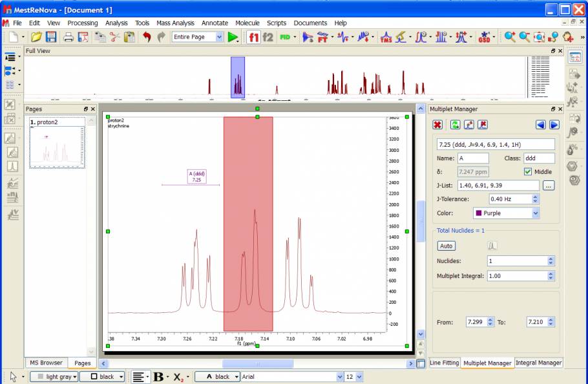Image resolution: width=588 pixels, height=384 pixels.
Task: Click the J-List ellipsis button
Action: pyautogui.click(x=549, y=186)
